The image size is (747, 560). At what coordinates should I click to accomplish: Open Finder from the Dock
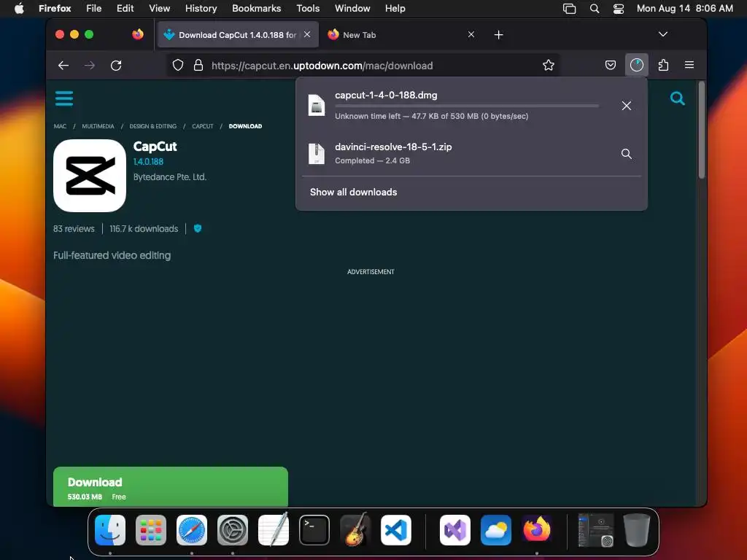click(110, 530)
